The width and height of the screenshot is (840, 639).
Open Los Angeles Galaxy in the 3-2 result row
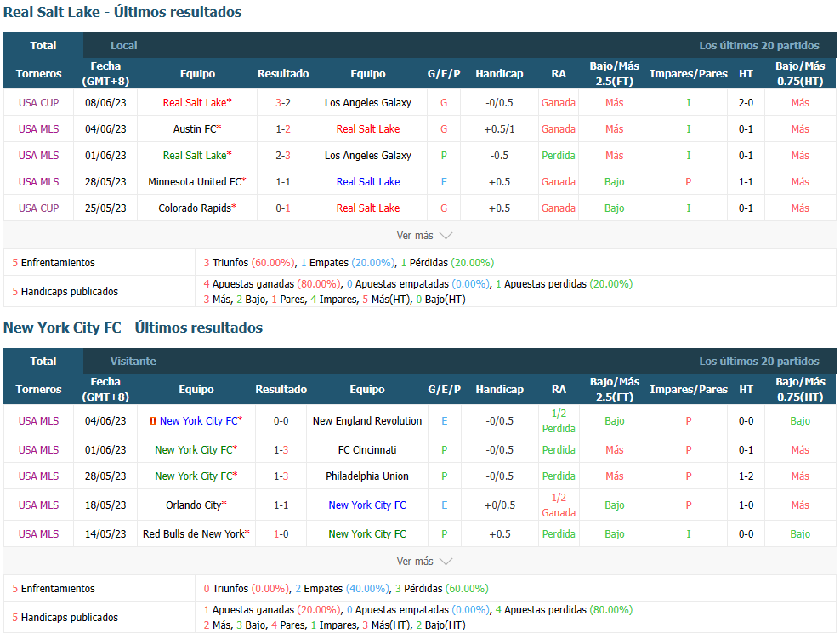368,102
